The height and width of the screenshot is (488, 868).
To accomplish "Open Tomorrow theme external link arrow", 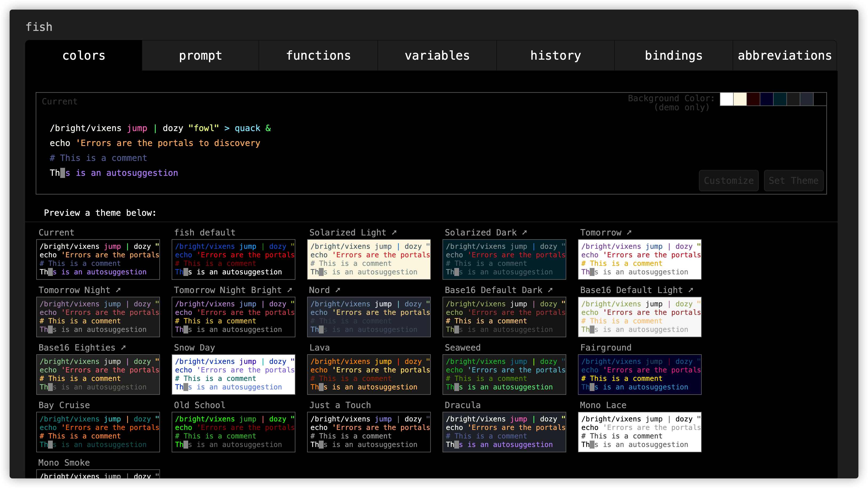I will 629,232.
